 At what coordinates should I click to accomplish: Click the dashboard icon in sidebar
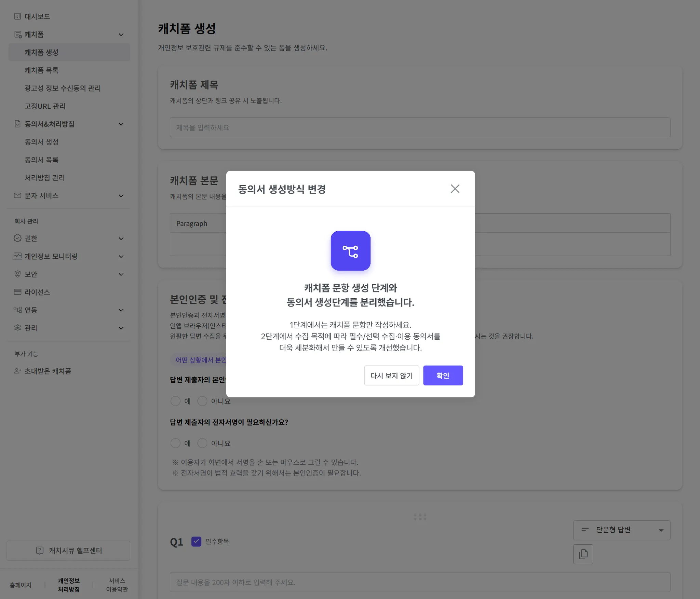pos(17,16)
